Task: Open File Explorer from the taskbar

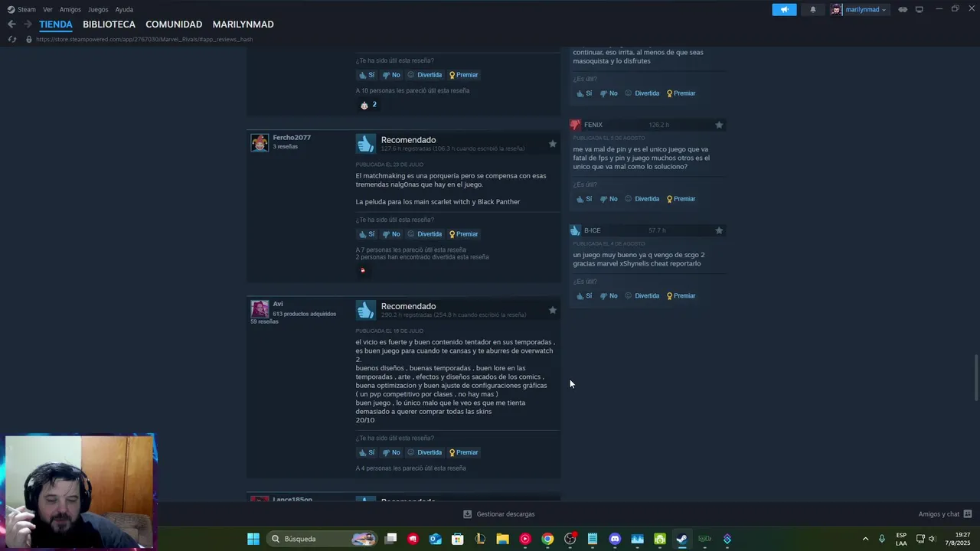Action: [502, 539]
